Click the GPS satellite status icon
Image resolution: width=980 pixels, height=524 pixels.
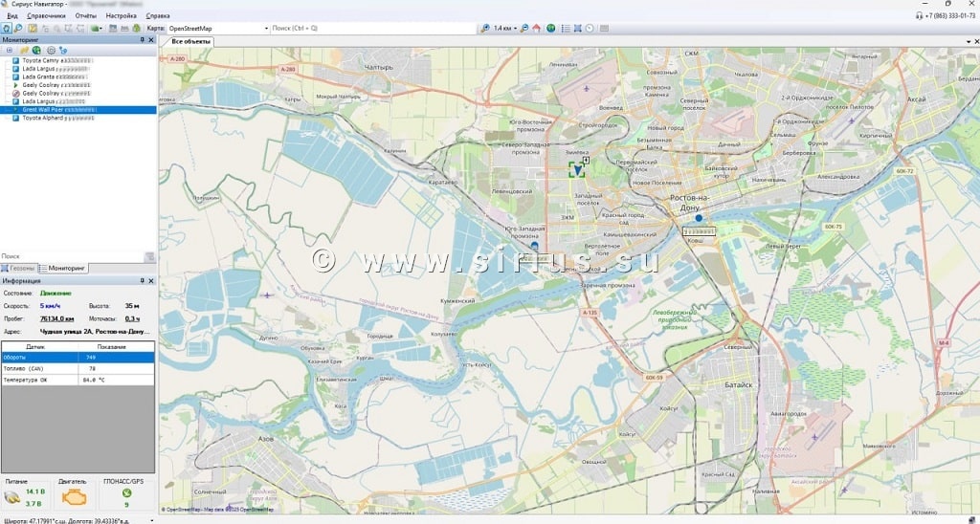pyautogui.click(x=126, y=493)
